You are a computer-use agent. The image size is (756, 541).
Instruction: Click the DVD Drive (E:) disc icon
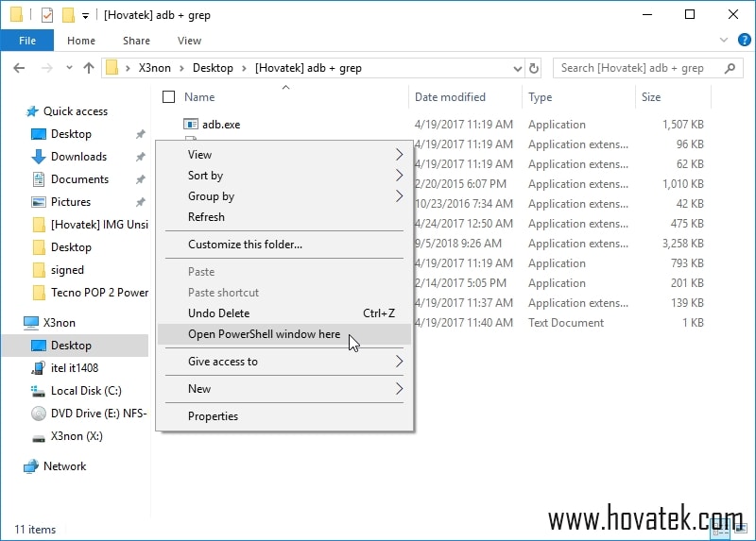coord(39,414)
